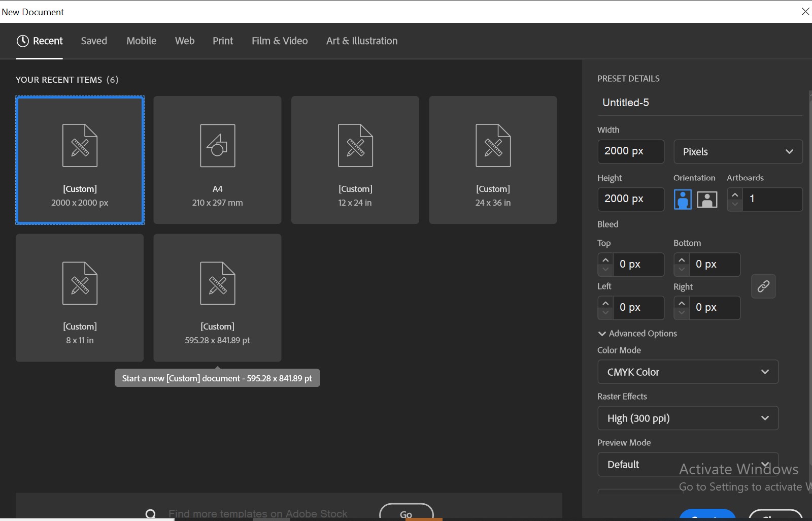
Task: Click the Adobe Stock search magnifier icon
Action: pos(151,514)
